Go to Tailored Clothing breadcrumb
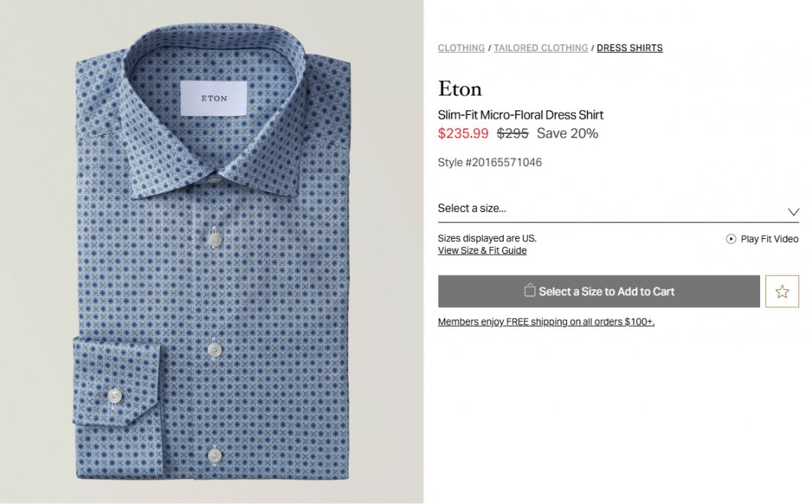Screen dimensions: 812x504 click(541, 48)
